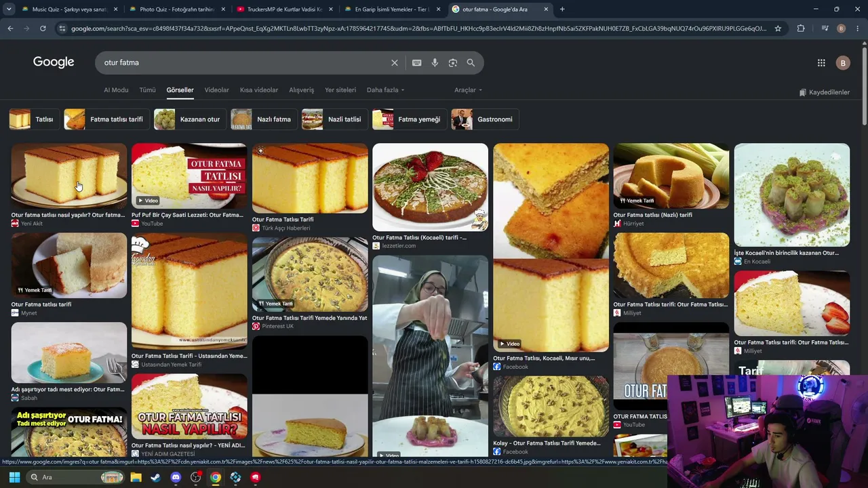The height and width of the screenshot is (488, 868).
Task: Select the 'Tümü' results tab
Action: click(147, 90)
